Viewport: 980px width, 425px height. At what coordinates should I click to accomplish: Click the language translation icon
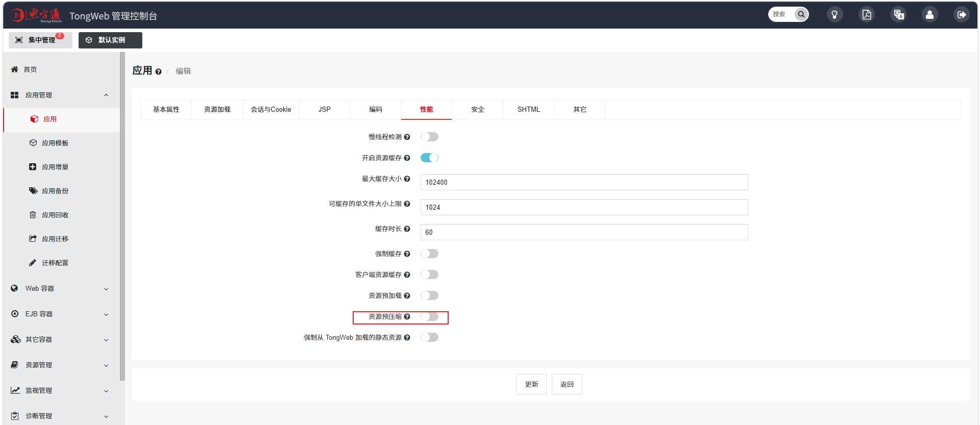(899, 15)
